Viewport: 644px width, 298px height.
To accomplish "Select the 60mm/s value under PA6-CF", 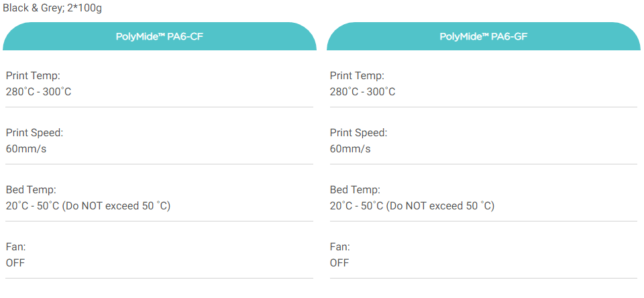I will (x=26, y=148).
